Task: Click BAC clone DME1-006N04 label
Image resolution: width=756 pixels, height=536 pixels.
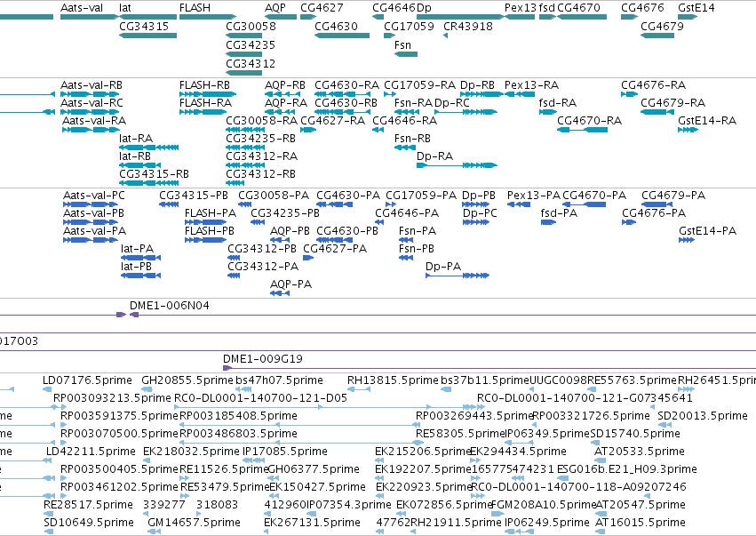Action: (x=169, y=306)
